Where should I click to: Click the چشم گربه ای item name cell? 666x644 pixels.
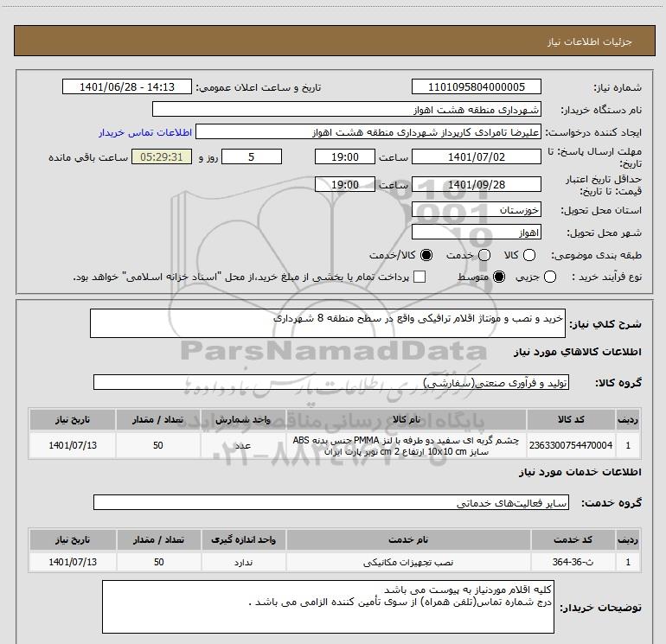[406, 445]
